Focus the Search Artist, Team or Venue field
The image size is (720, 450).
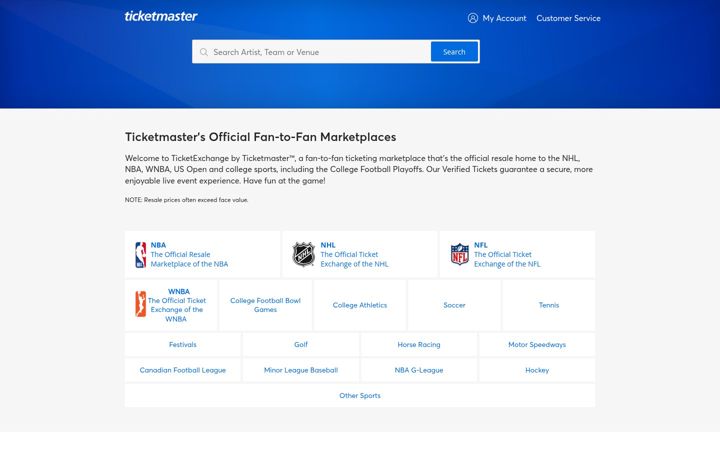tap(311, 52)
